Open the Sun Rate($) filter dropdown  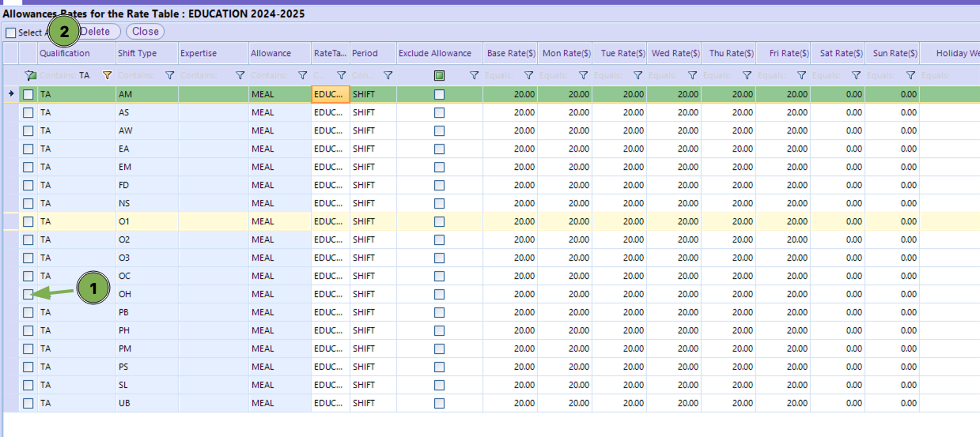click(x=910, y=76)
